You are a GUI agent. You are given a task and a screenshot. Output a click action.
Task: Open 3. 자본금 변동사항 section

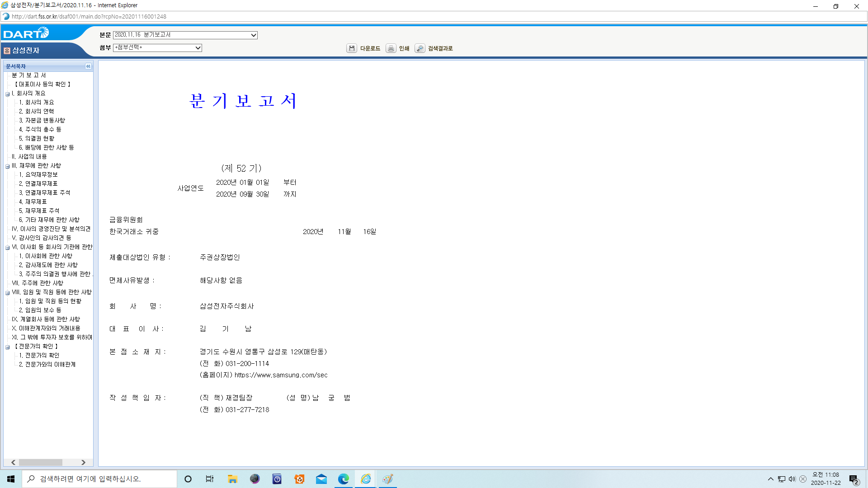(42, 121)
